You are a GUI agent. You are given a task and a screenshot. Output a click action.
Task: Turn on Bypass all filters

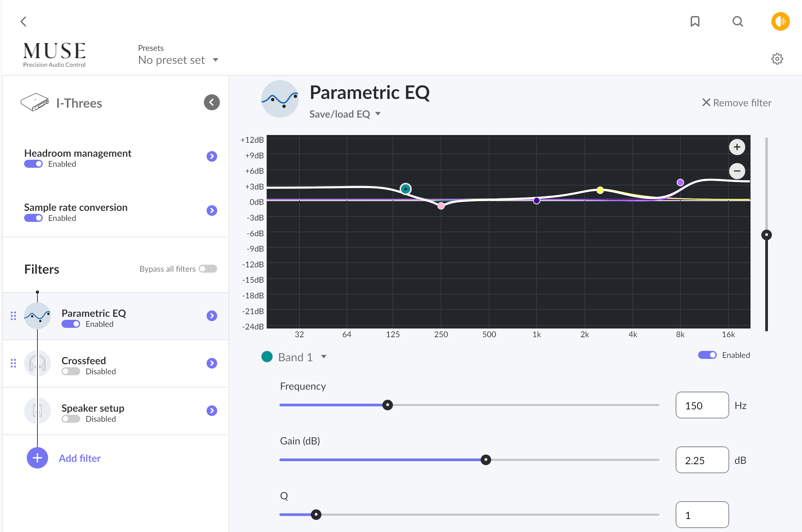[x=208, y=269]
